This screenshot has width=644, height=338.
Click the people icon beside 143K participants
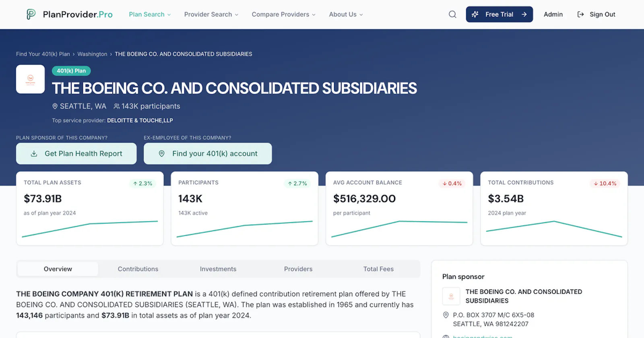pyautogui.click(x=117, y=106)
